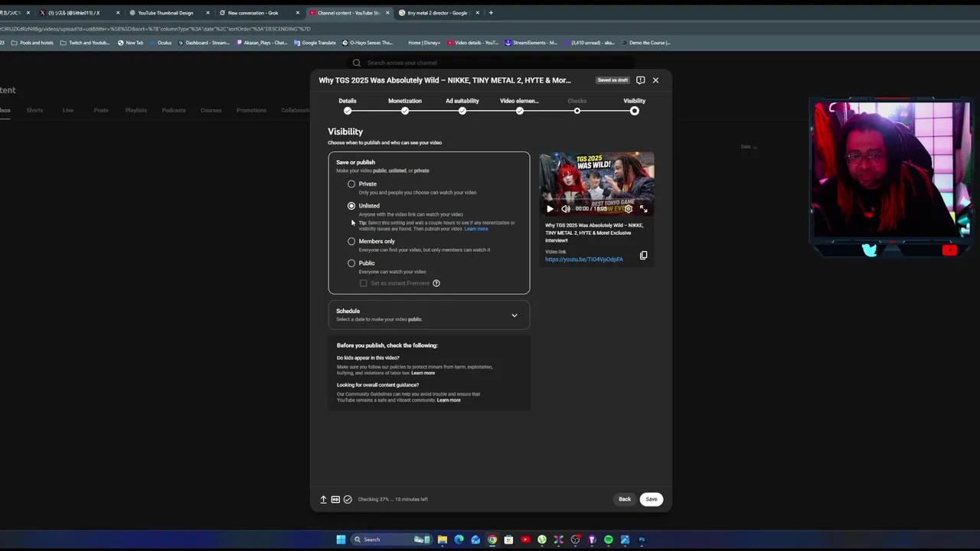Viewport: 980px width, 551px height.
Task: Select the Public visibility option
Action: [x=351, y=263]
